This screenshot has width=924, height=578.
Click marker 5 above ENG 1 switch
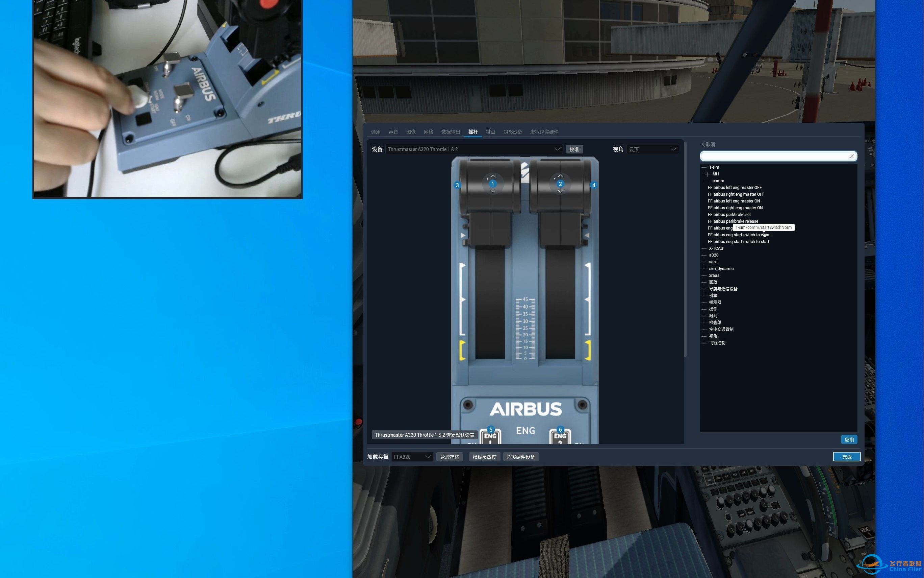(x=491, y=430)
